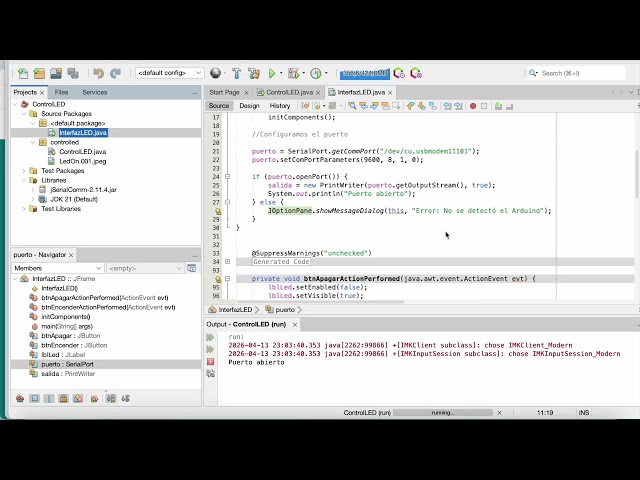The width and height of the screenshot is (640, 480).
Task: Open the empty filter dropdown in Navigator
Action: coord(145,268)
